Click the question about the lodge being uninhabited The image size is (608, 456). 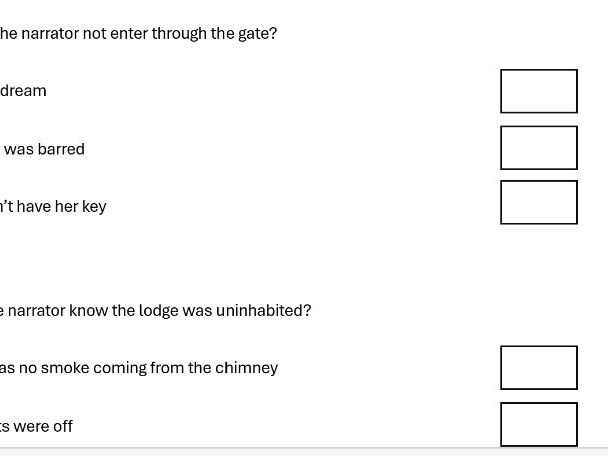(155, 311)
